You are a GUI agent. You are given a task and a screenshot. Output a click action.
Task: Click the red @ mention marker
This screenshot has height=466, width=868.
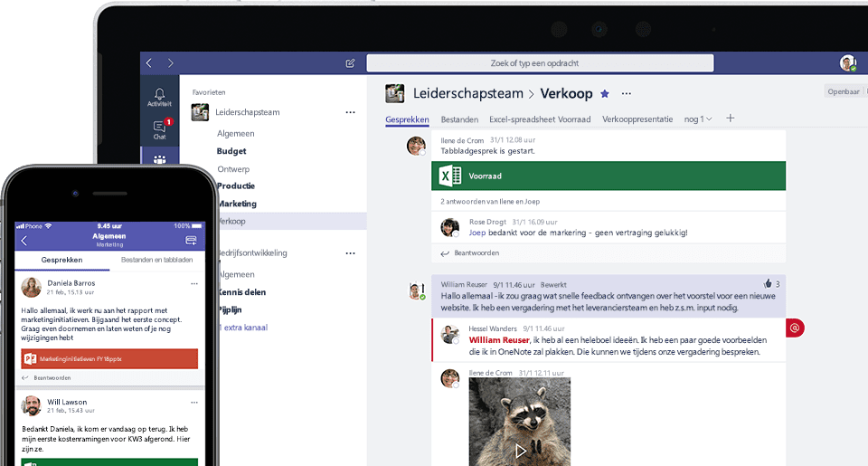(795, 328)
